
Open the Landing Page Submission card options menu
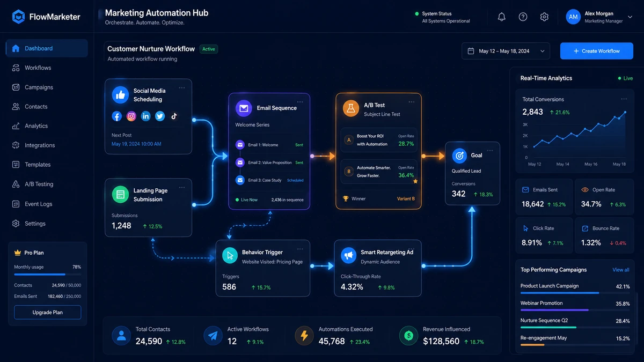point(182,187)
